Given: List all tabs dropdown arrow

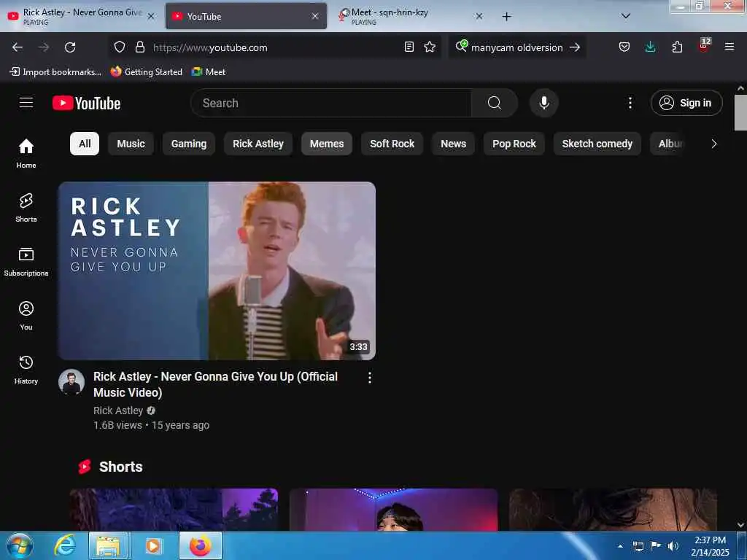Looking at the screenshot, I should click(x=626, y=16).
